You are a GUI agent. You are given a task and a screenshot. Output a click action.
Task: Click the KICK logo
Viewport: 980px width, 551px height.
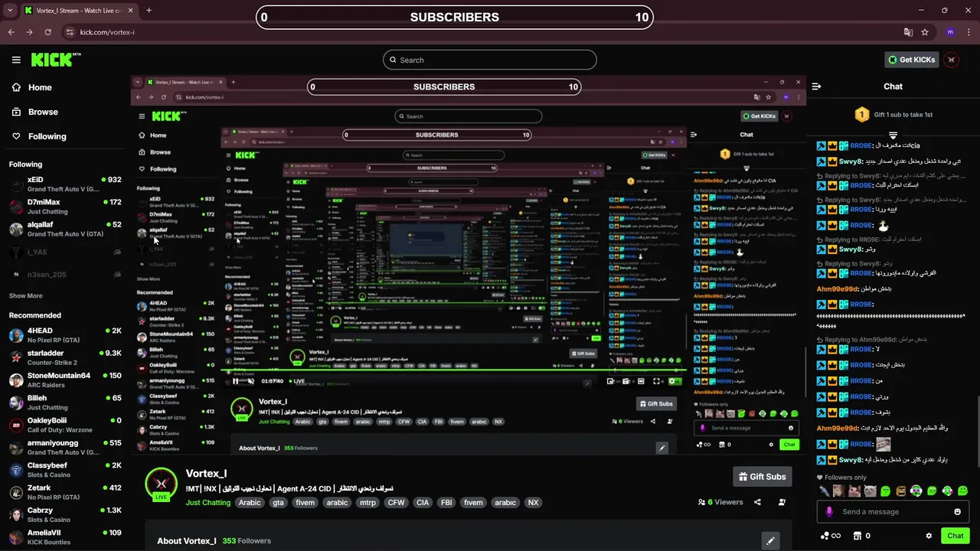[x=56, y=60]
